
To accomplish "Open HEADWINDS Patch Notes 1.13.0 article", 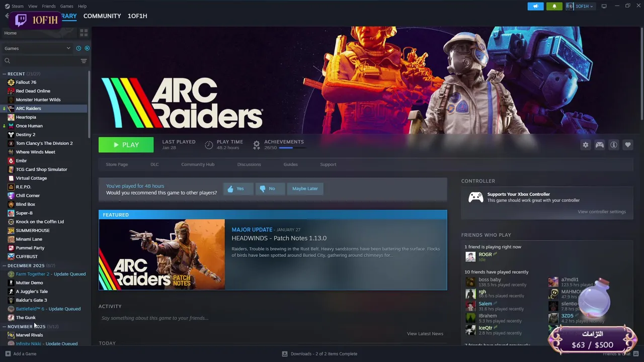I will [279, 238].
